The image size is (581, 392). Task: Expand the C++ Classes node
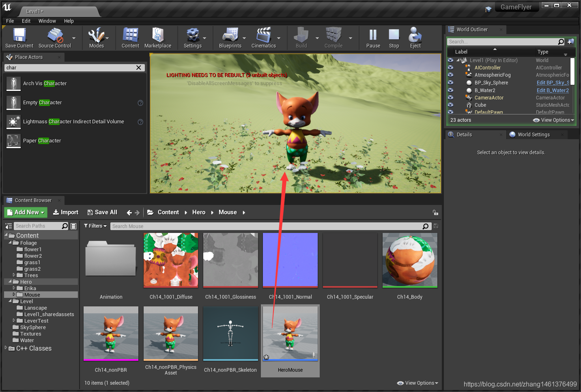point(6,348)
